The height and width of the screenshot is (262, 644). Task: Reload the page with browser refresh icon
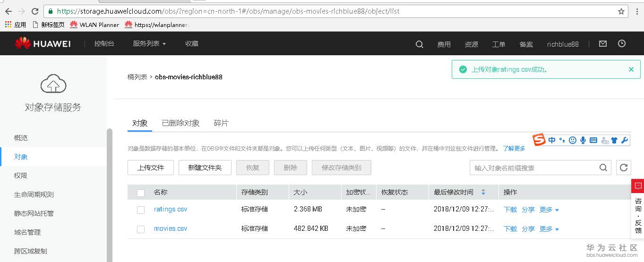35,11
